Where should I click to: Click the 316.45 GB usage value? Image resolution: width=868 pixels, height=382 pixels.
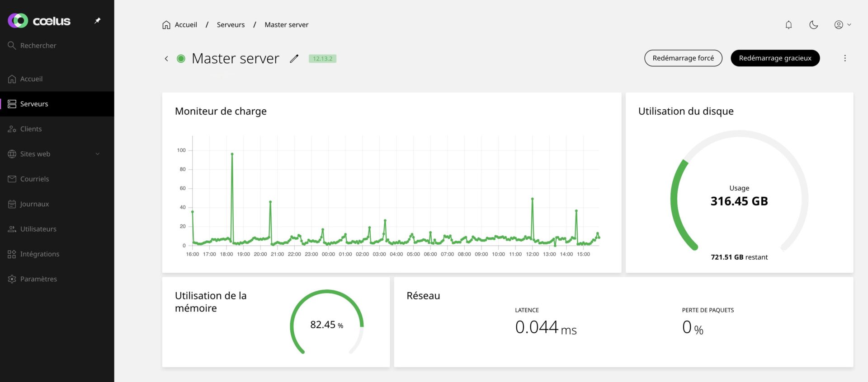(739, 201)
